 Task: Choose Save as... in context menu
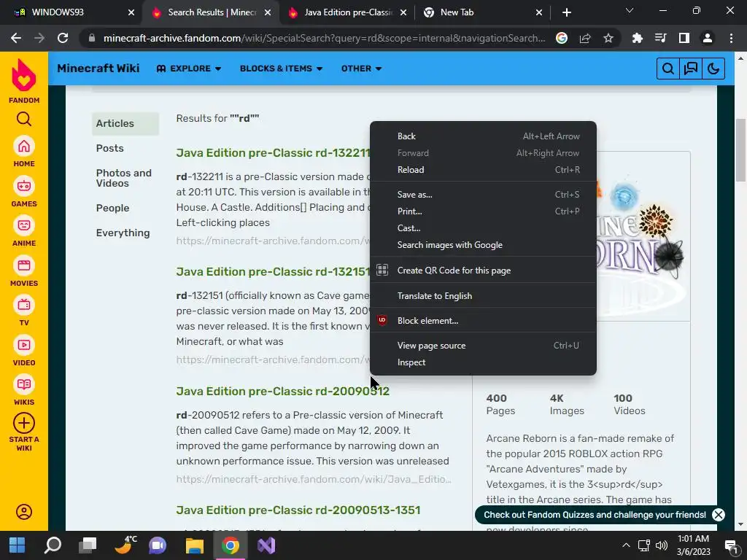pyautogui.click(x=483, y=194)
